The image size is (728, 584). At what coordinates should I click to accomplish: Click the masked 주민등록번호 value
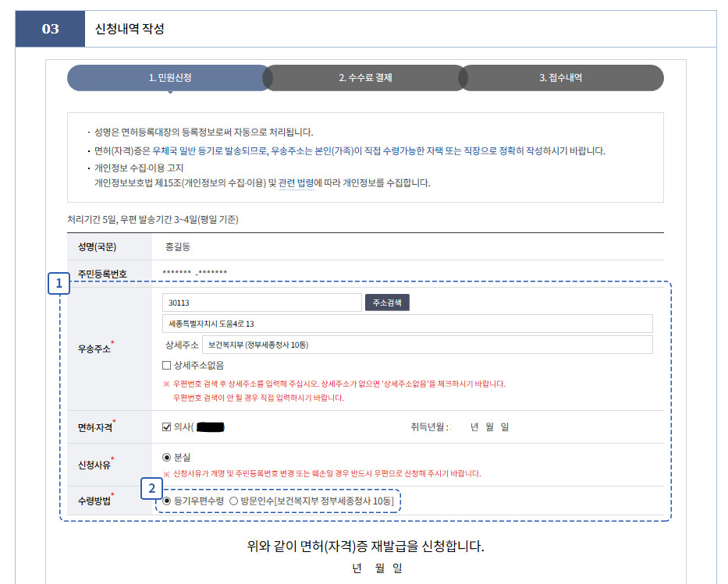click(195, 272)
